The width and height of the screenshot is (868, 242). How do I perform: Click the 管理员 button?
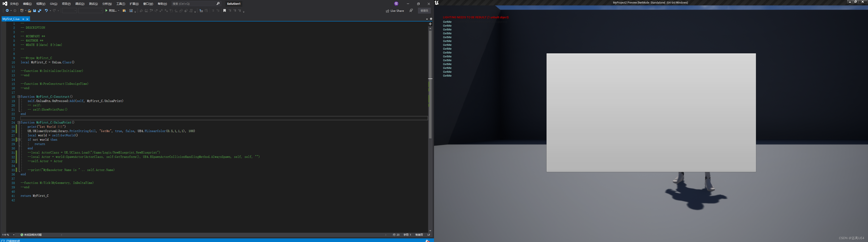tap(424, 11)
